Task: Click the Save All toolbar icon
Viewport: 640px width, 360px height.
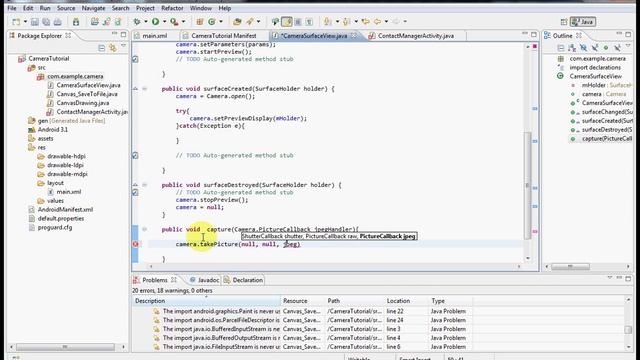Action: coord(46,22)
